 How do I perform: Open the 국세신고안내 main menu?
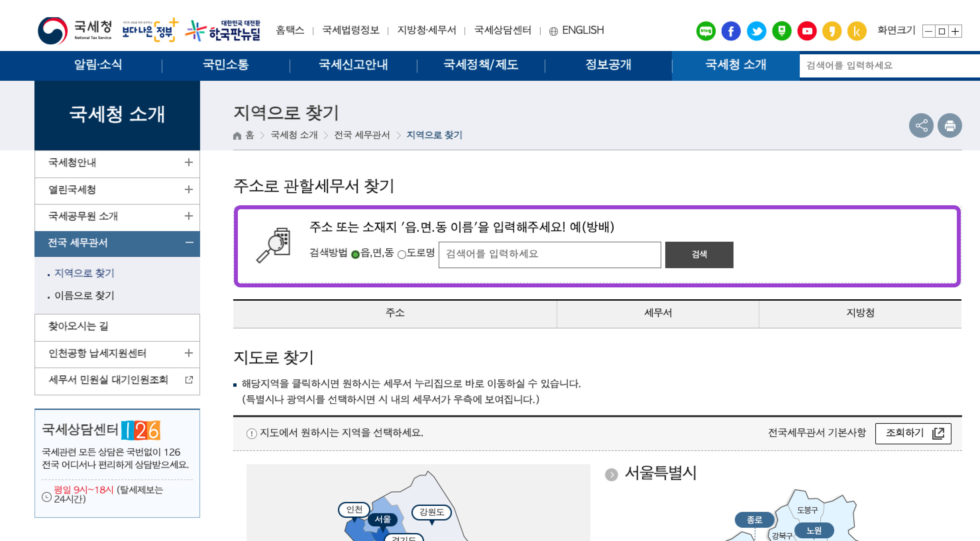click(x=353, y=65)
